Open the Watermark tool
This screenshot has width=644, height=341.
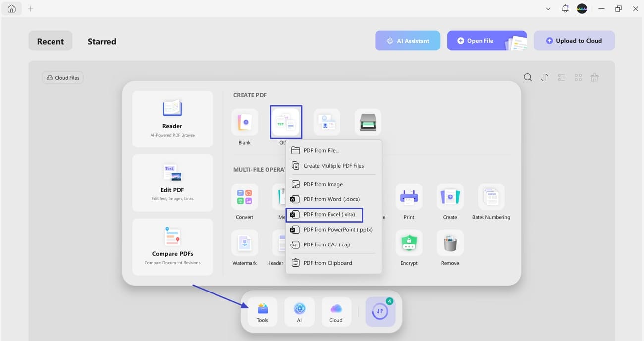pyautogui.click(x=245, y=243)
